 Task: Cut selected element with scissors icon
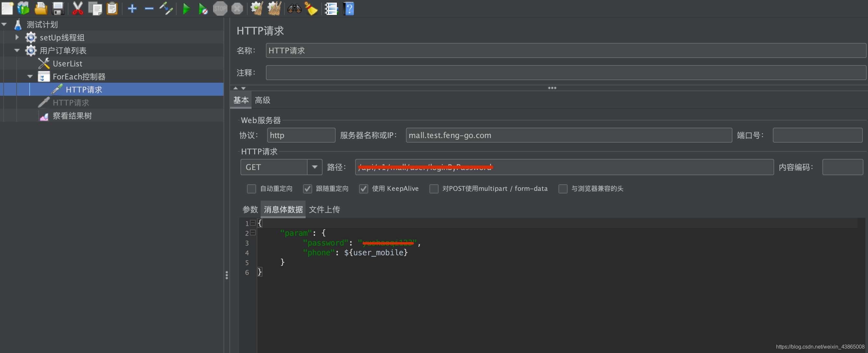(x=78, y=8)
